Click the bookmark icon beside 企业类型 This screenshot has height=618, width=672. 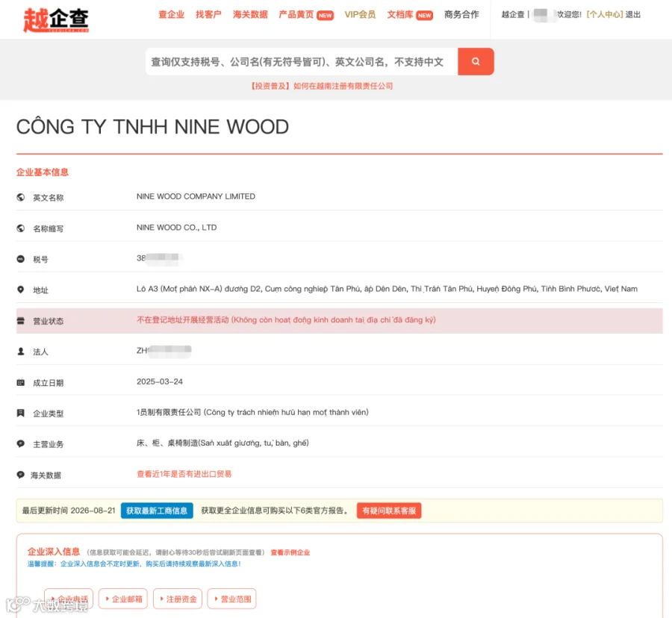click(x=21, y=413)
